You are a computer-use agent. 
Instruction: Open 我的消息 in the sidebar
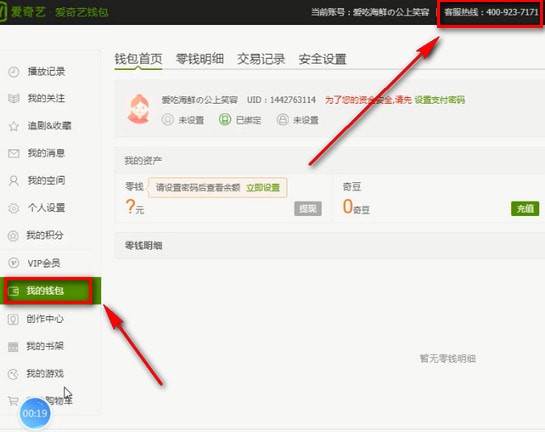tap(46, 153)
